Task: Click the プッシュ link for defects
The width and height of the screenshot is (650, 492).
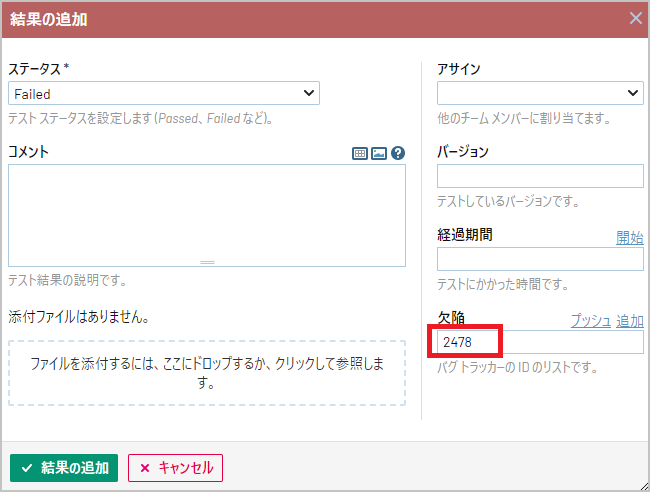Action: [x=591, y=321]
